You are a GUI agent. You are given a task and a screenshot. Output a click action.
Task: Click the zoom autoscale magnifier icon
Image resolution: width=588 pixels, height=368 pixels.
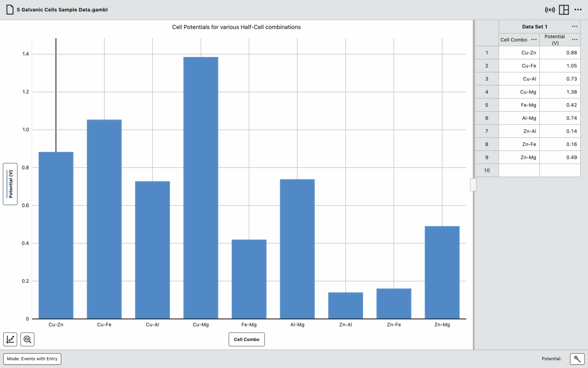coord(27,339)
